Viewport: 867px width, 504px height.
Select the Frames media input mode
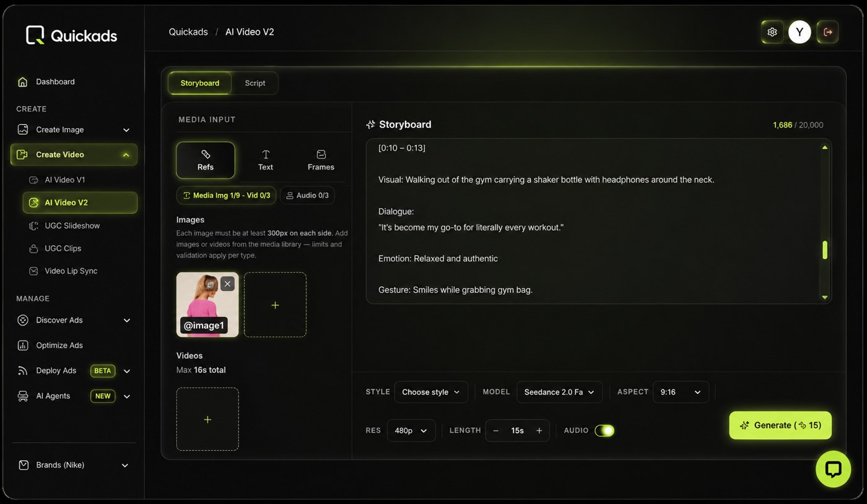[x=321, y=160]
